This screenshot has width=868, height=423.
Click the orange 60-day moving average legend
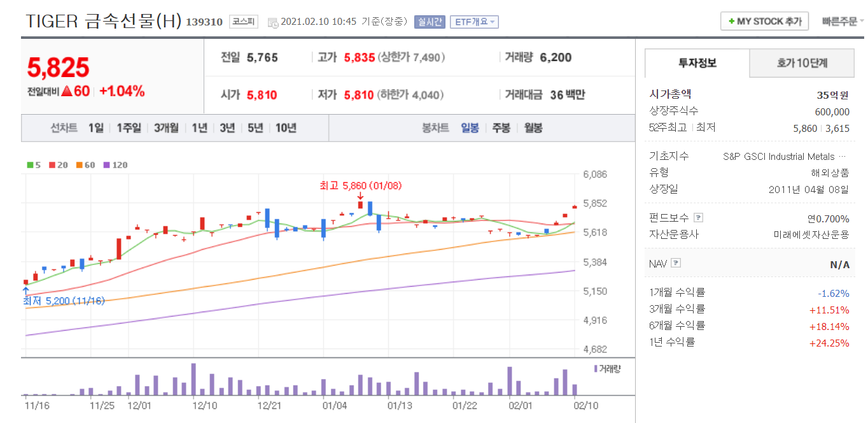[x=84, y=165]
